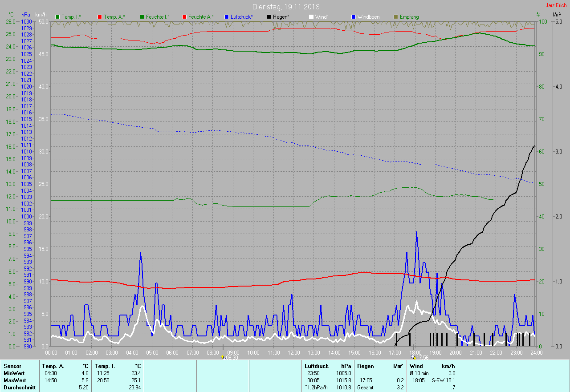
Task: Click the Temp. A. column header
Action: [x=53, y=366]
